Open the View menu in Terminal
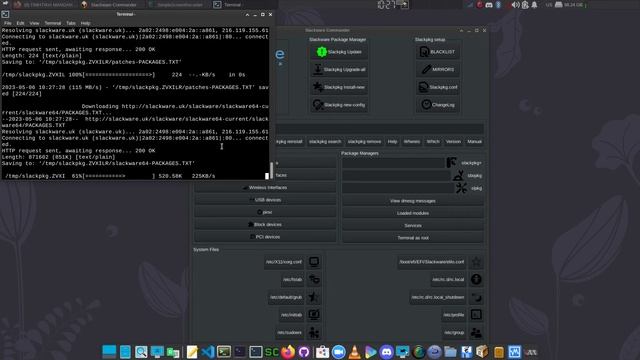The width and height of the screenshot is (640, 360). [x=34, y=23]
